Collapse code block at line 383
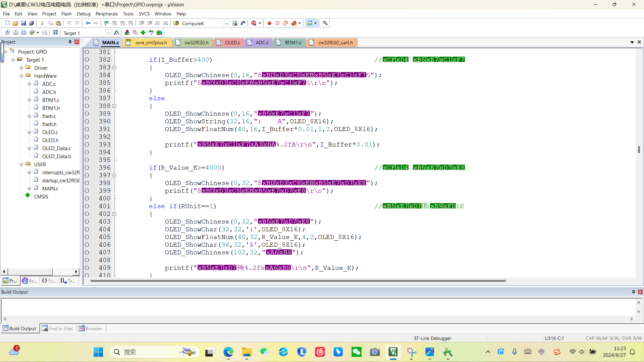This screenshot has width=644, height=362. 114,67
